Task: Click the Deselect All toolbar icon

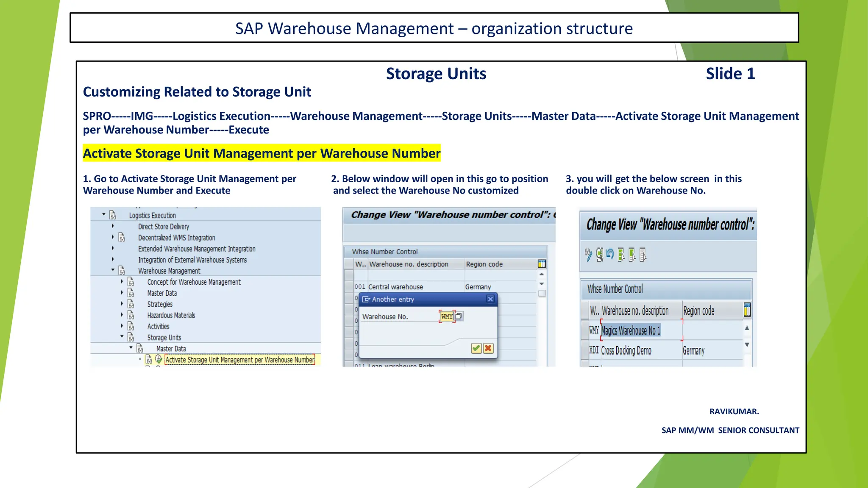Action: pos(643,255)
